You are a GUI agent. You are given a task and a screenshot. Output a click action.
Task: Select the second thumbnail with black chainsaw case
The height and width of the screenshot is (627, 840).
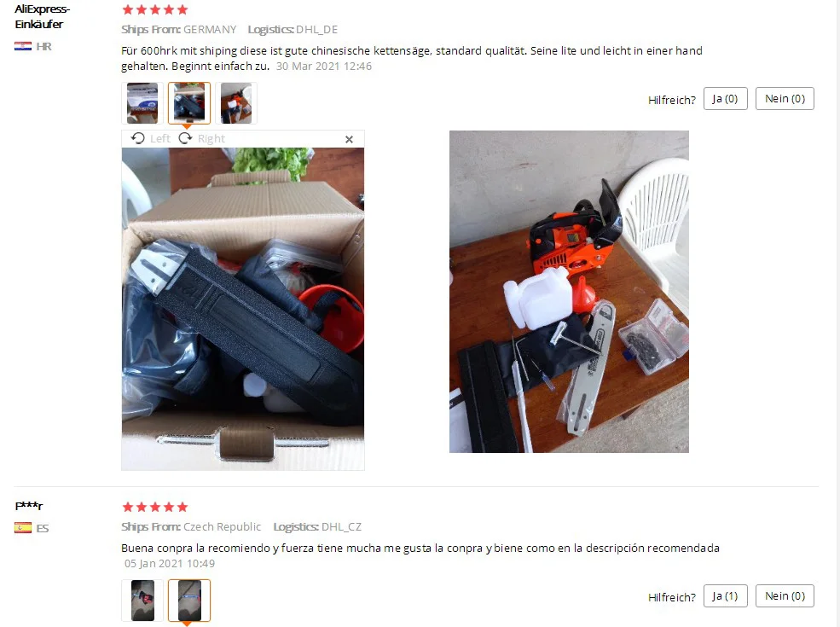coord(189,103)
